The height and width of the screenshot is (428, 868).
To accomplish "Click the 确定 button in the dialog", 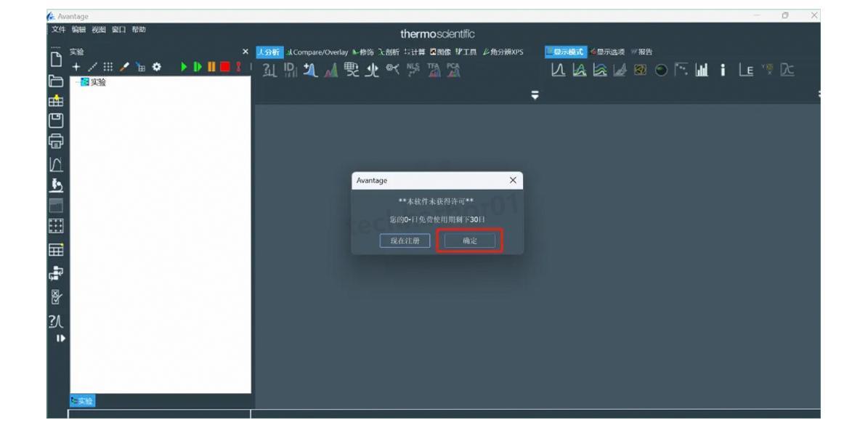I will point(469,241).
